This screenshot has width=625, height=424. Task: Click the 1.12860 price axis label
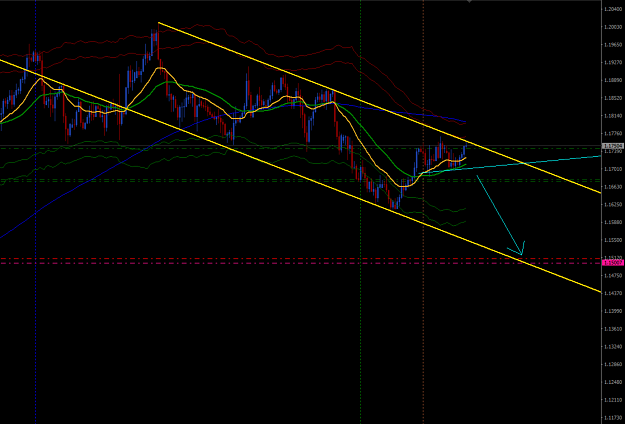[x=613, y=364]
